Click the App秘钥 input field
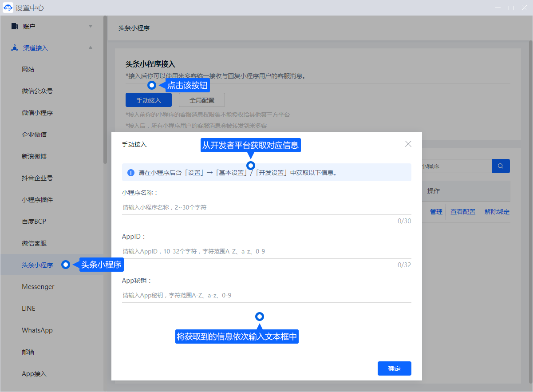Viewport: 533px width, 392px height. [x=266, y=295]
